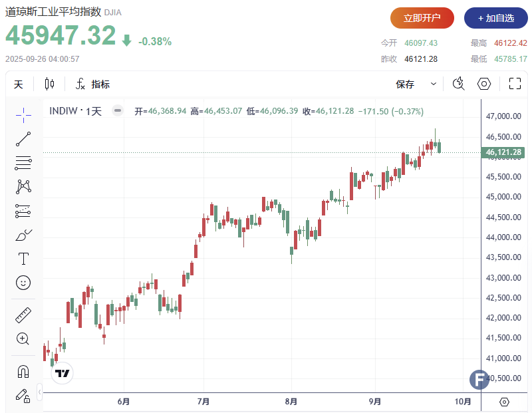Open candlestick chart style selector
The width and height of the screenshot is (532, 413).
(x=49, y=84)
